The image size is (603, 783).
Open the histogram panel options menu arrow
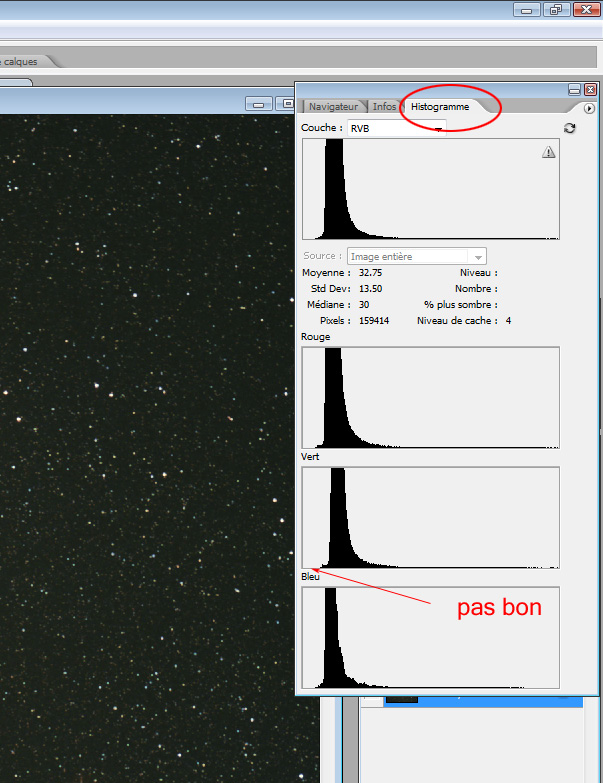click(x=589, y=108)
